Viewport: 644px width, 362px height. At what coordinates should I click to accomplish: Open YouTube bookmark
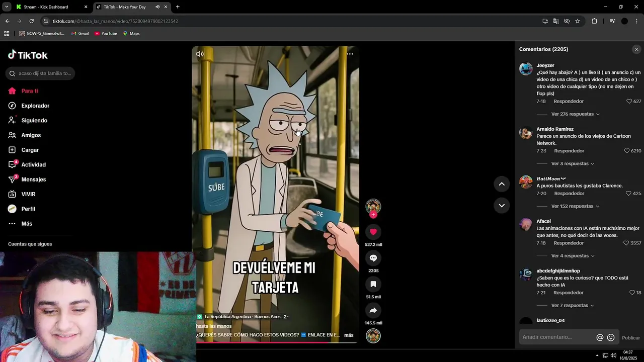[106, 34]
